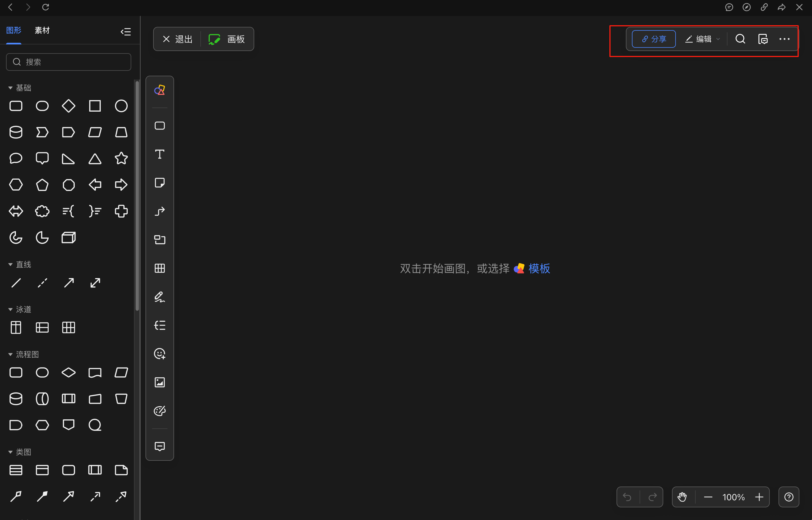The height and width of the screenshot is (520, 812).
Task: Click the undo button
Action: point(628,497)
